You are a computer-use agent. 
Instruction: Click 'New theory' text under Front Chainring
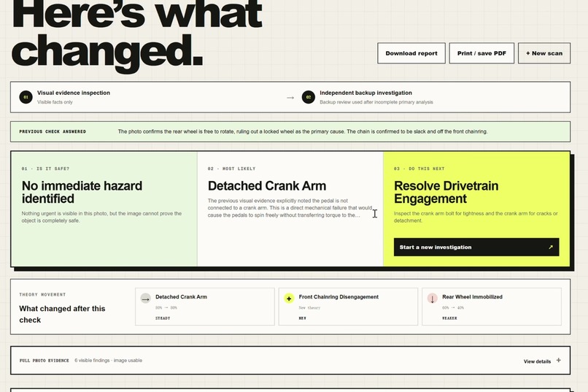coord(309,307)
